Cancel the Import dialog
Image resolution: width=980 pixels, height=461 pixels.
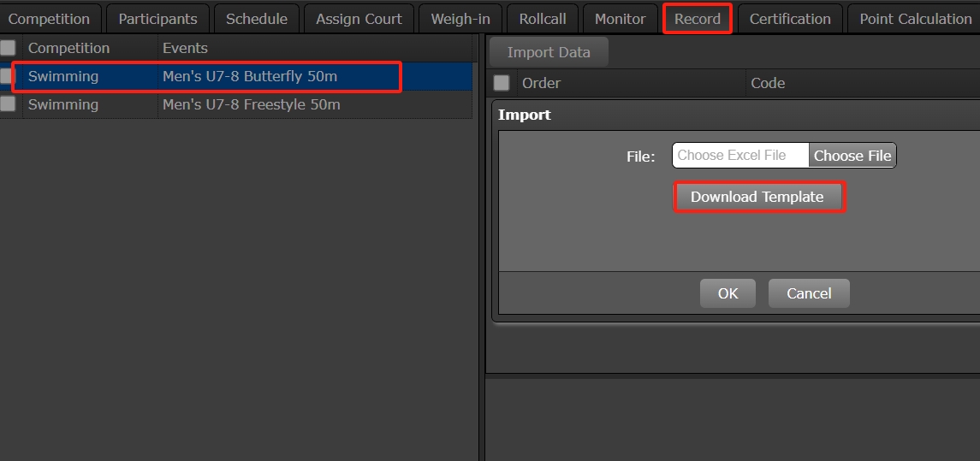[x=808, y=293]
